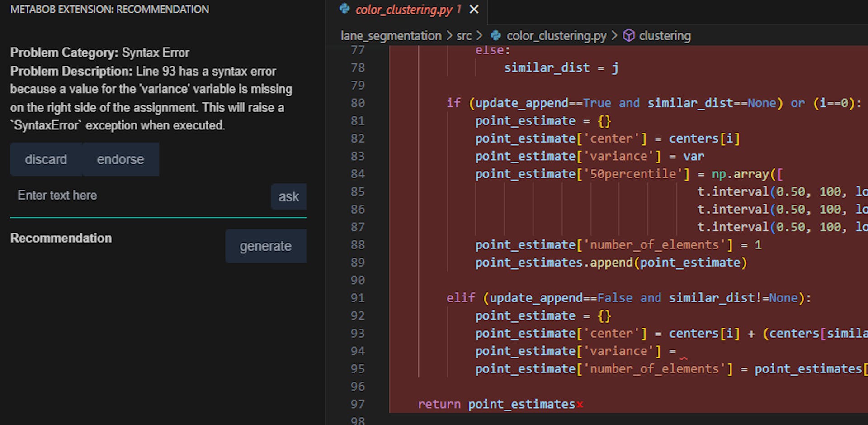
Task: Generate a recommendation
Action: [x=265, y=246]
